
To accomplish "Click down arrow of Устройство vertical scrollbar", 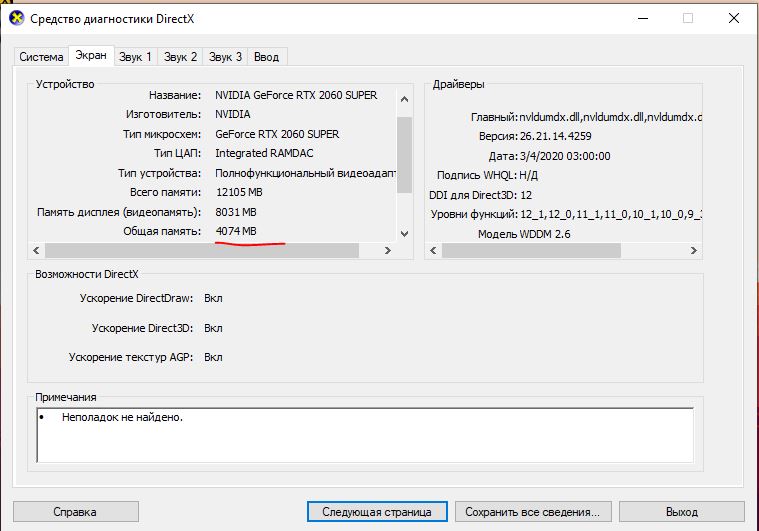I will point(405,234).
